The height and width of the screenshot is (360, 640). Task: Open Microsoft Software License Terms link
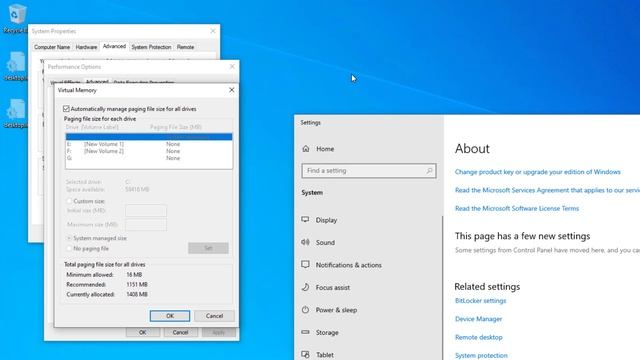click(x=517, y=209)
